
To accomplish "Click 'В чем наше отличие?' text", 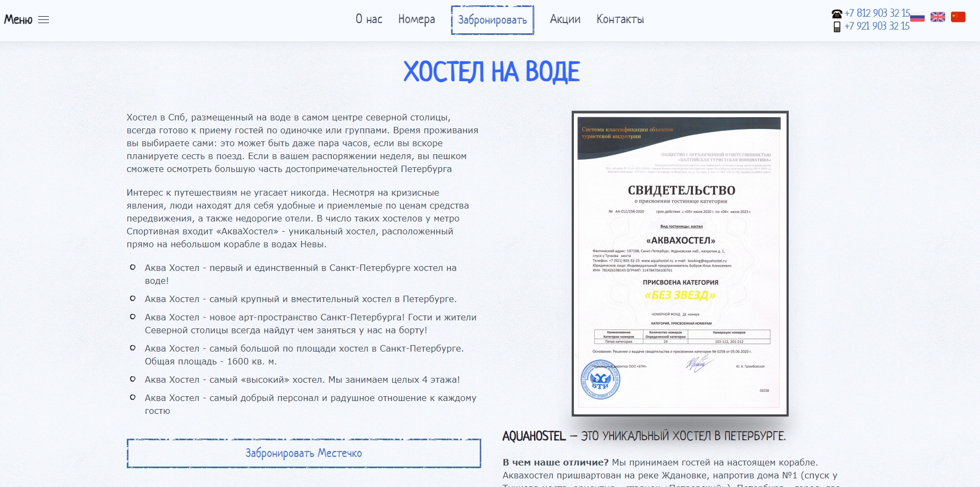I will point(556,462).
